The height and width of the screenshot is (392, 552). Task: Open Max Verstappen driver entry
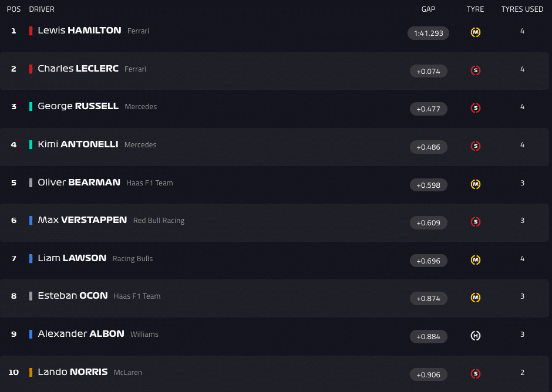pos(82,220)
